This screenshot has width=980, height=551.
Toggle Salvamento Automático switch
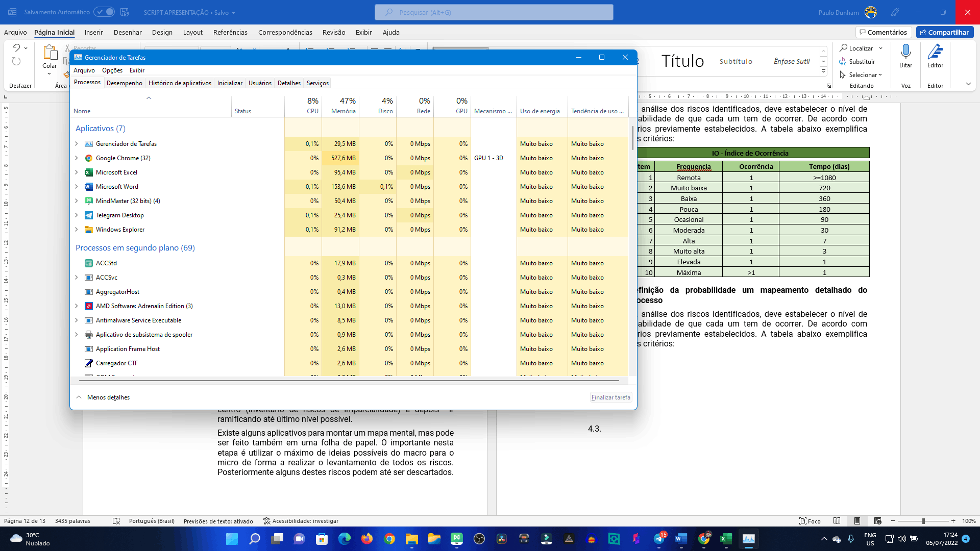tap(104, 12)
